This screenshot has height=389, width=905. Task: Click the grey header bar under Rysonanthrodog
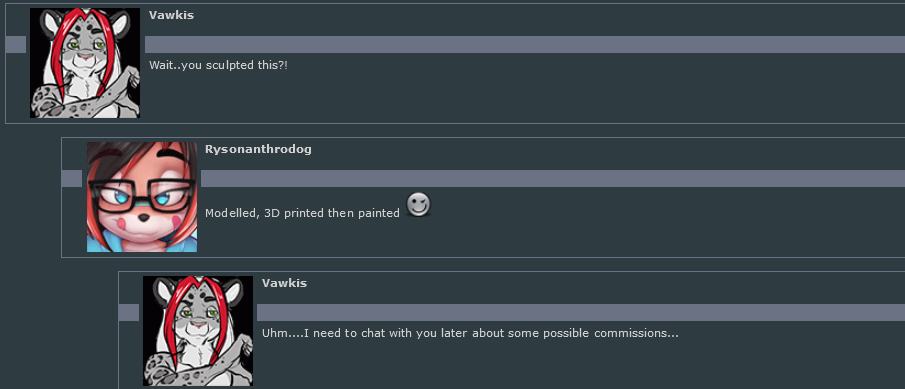[553, 178]
